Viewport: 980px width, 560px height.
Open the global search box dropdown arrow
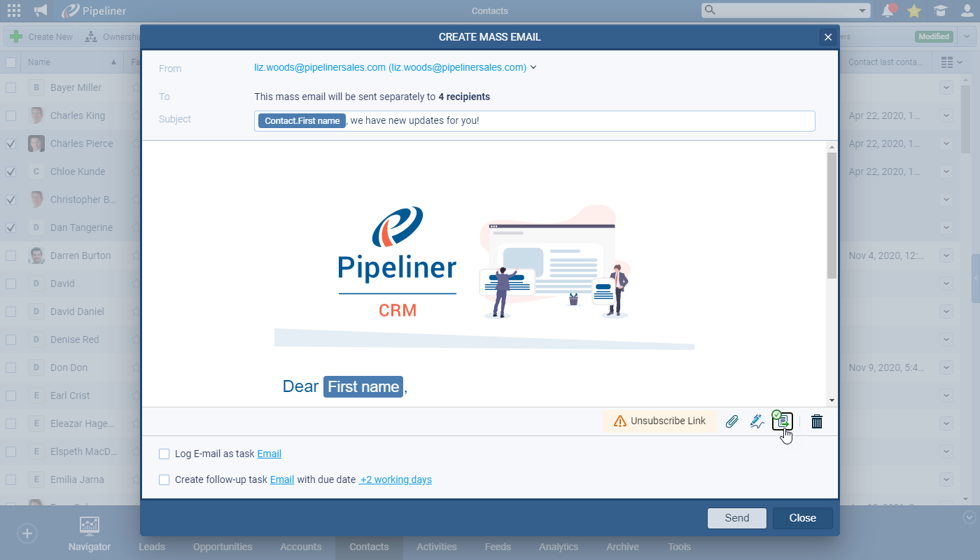pyautogui.click(x=862, y=10)
